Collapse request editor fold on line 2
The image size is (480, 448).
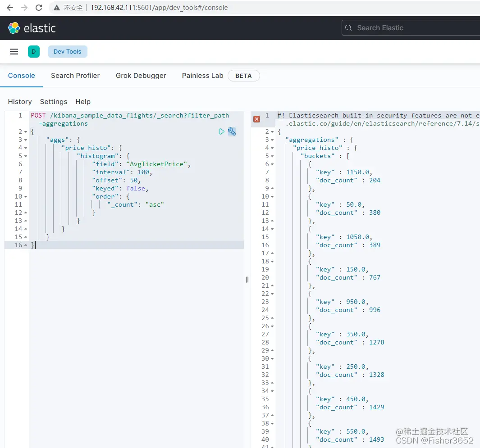point(26,132)
